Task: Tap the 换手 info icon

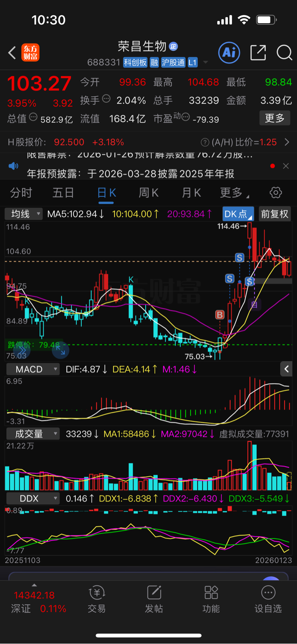Action: pos(106,99)
